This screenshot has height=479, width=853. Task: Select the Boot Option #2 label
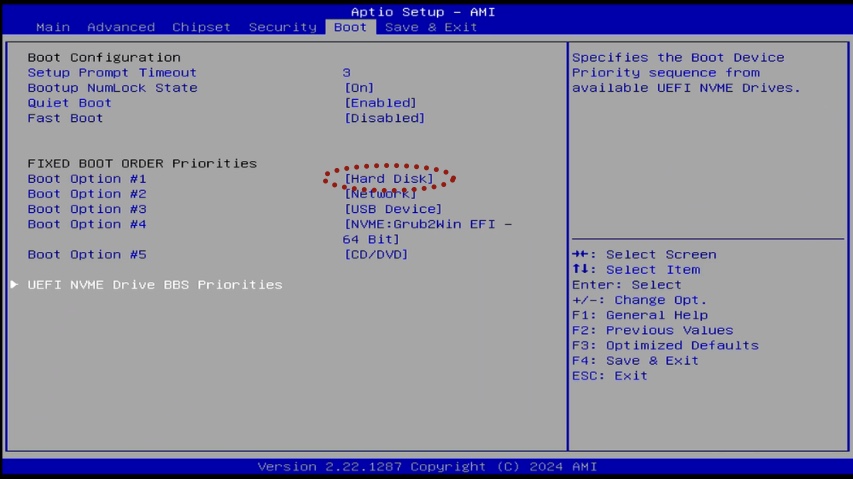pos(86,194)
